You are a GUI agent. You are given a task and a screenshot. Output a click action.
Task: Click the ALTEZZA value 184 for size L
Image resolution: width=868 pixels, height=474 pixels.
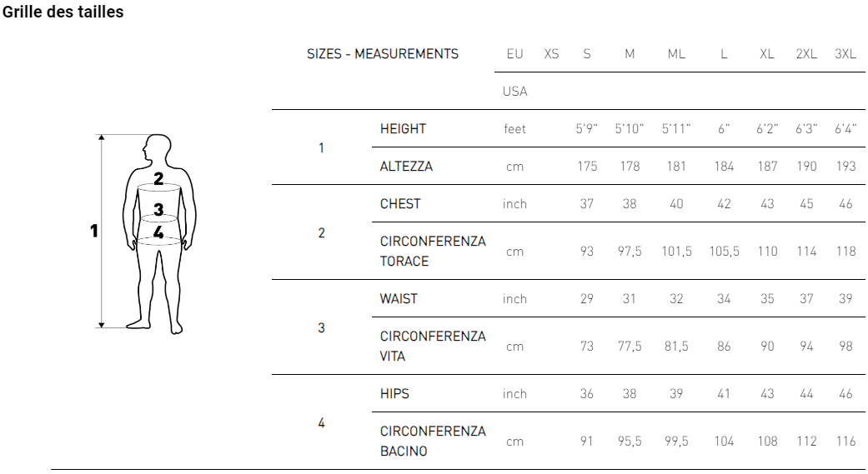[x=724, y=167]
